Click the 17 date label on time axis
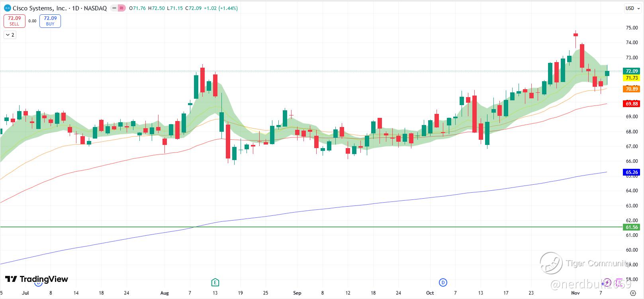 coord(506,293)
